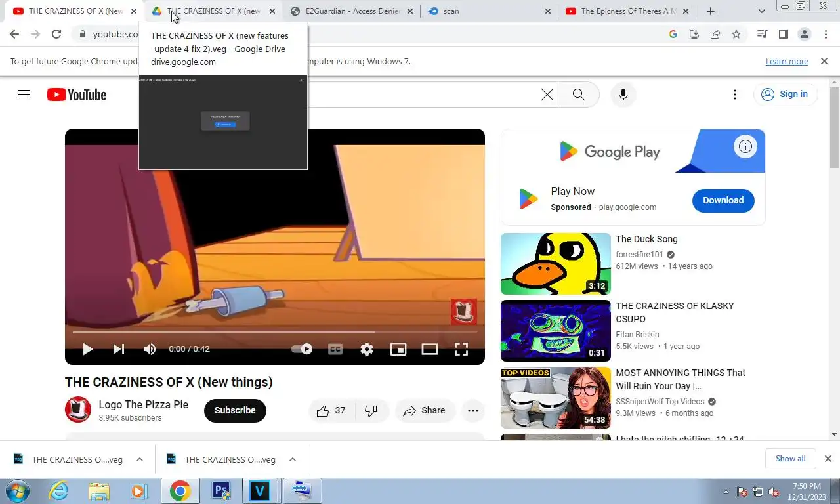Viewport: 840px width, 504px height.
Task: Open Chrome side panel
Action: point(783,34)
